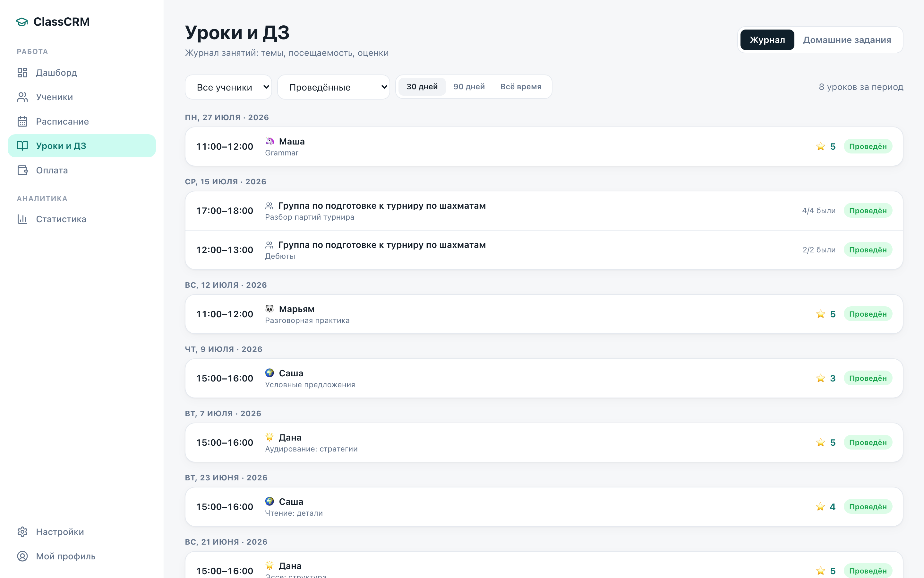Click rating star in Маша Grammar lesson
924x578 pixels.
[820, 146]
